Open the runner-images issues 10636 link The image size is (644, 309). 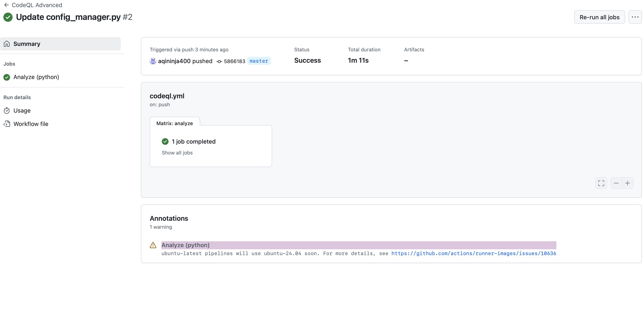coord(474,253)
